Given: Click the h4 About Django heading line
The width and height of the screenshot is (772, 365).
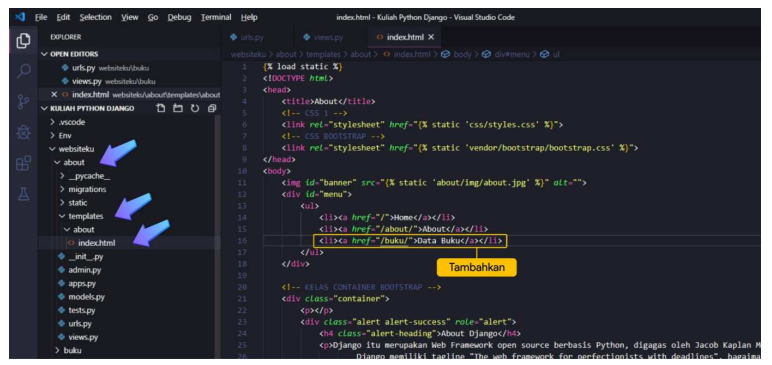Looking at the screenshot, I should click(420, 333).
